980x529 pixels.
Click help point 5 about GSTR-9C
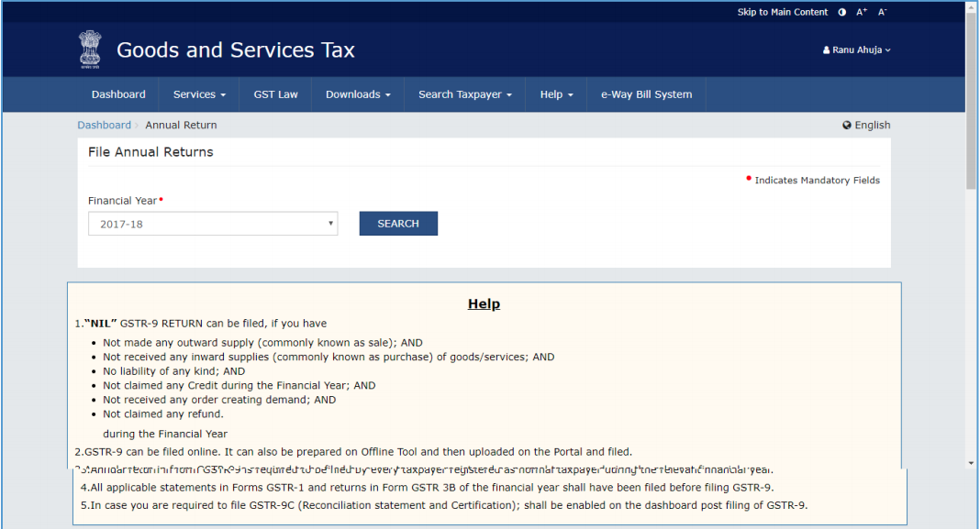pyautogui.click(x=444, y=505)
